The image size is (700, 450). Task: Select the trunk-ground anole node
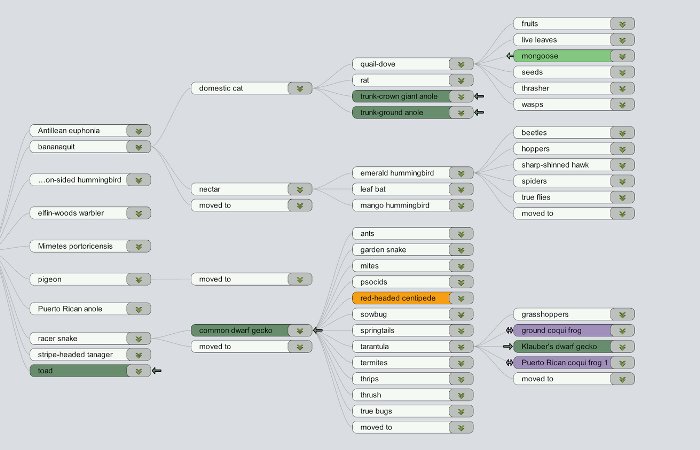click(412, 112)
